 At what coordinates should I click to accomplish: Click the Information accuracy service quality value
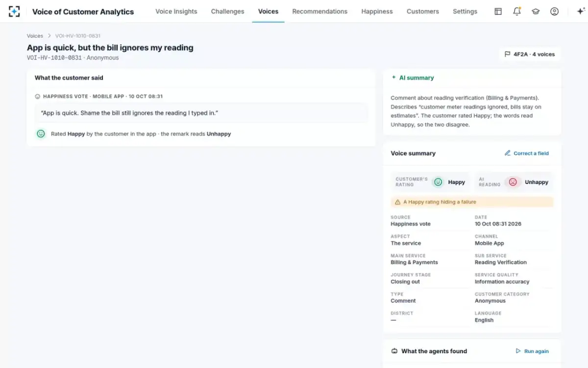(x=502, y=282)
